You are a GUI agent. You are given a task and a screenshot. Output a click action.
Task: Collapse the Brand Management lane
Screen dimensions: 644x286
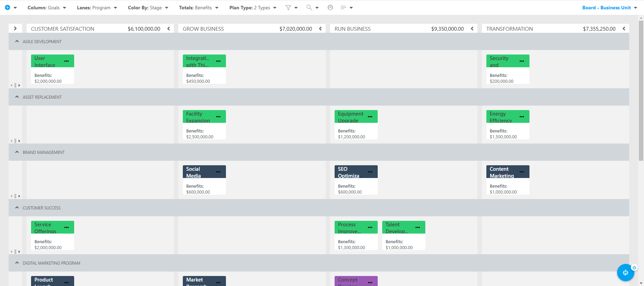point(17,152)
